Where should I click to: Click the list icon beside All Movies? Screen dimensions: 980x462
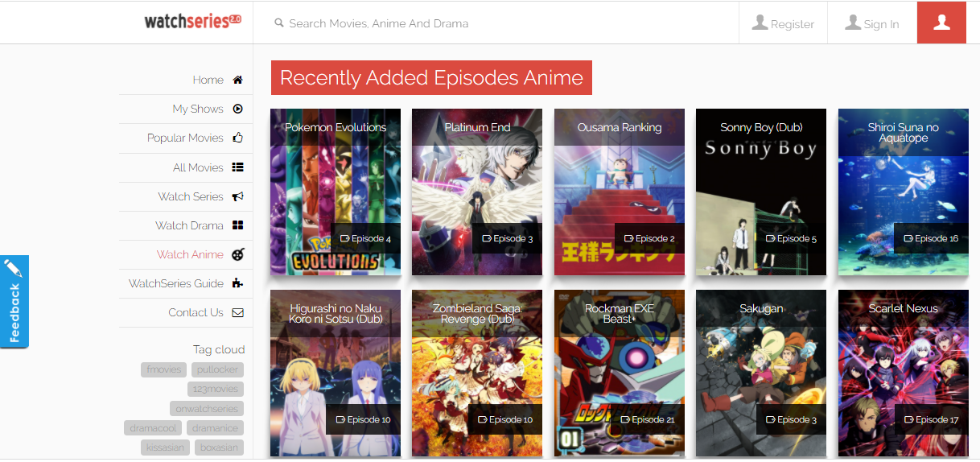(x=237, y=167)
